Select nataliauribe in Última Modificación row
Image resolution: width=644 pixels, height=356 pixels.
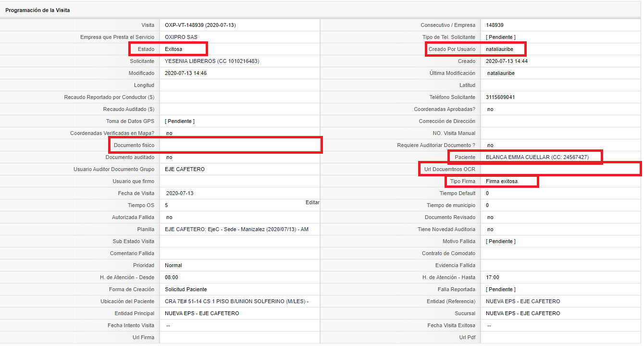[501, 73]
